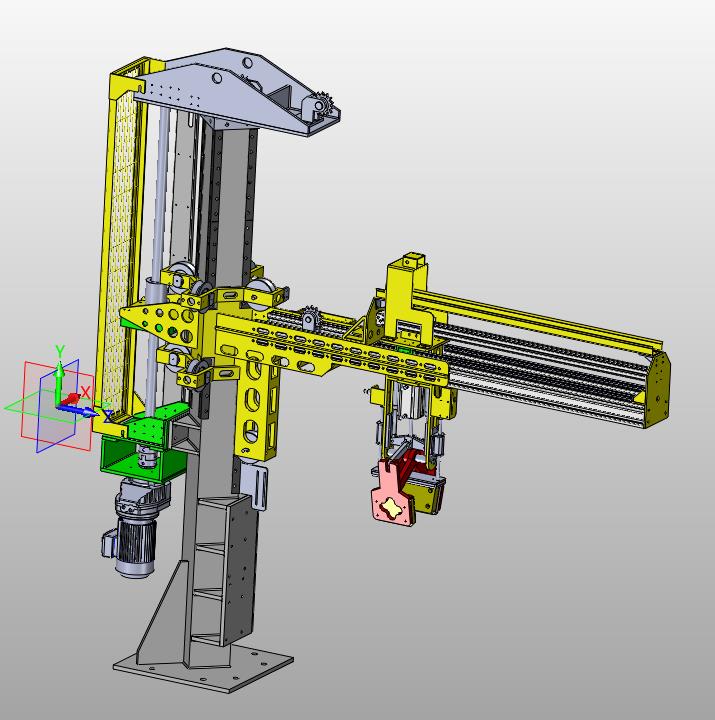715x720 pixels.
Task: Select the sprocket on the top gray bracket
Action: click(x=324, y=107)
